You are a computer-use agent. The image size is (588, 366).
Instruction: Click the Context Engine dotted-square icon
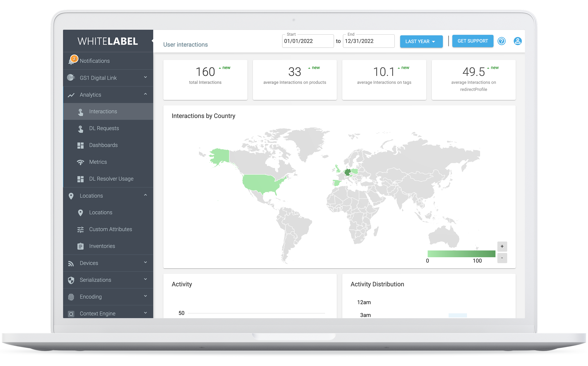(x=71, y=314)
